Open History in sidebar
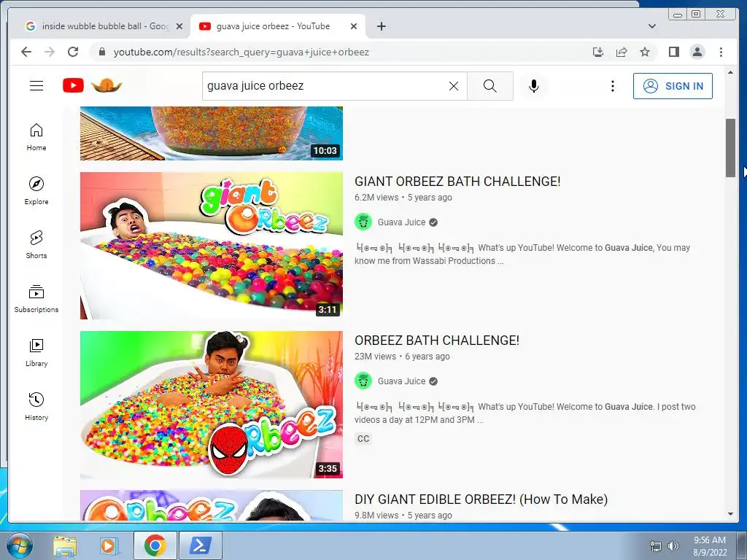The height and width of the screenshot is (560, 747). [x=36, y=406]
